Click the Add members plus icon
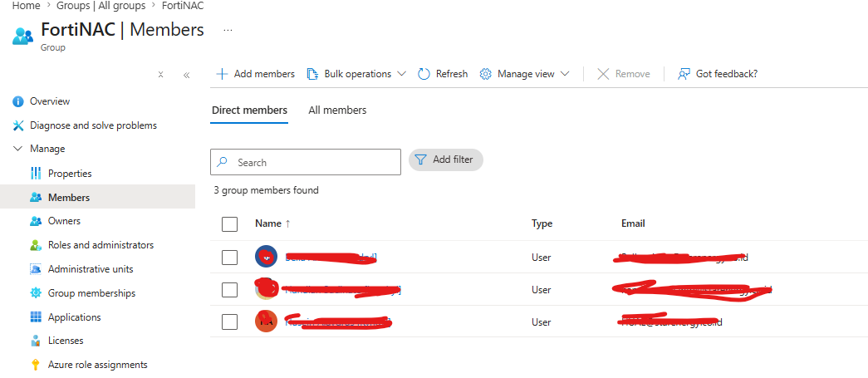Screen dimensions: 868x378 [222, 74]
